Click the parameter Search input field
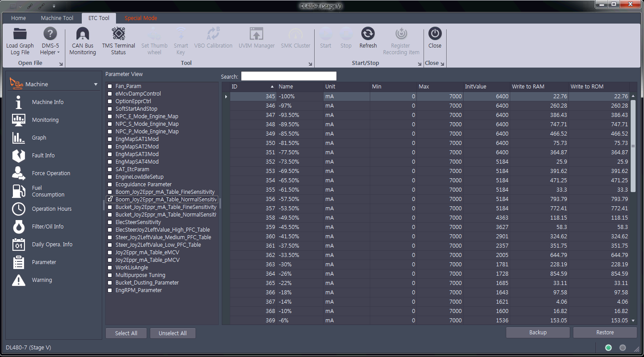Viewport: 644px width, 357px height. tap(288, 76)
